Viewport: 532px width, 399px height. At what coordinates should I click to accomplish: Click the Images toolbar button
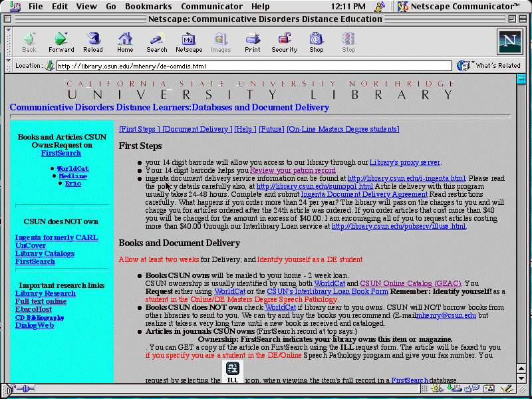(x=221, y=43)
